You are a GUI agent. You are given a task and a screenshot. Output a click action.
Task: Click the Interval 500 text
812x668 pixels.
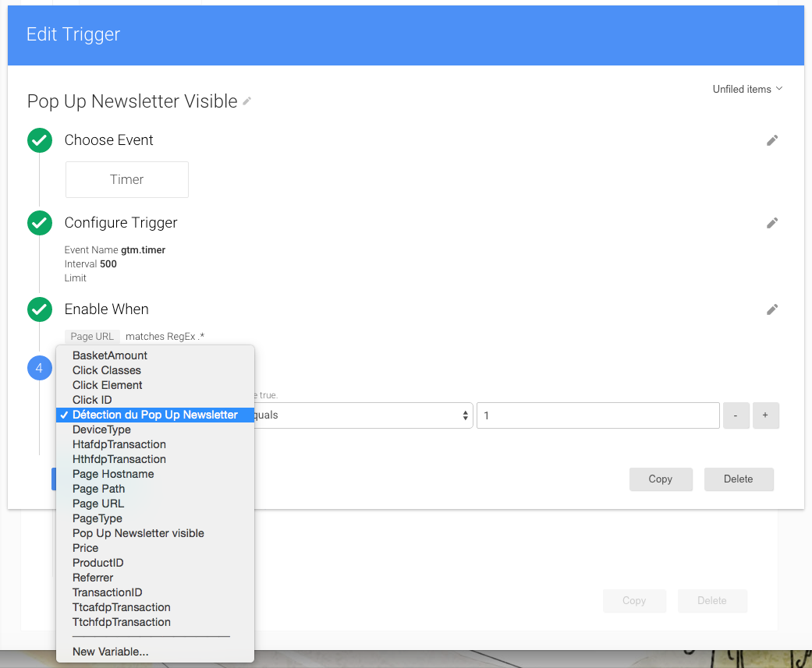[90, 264]
